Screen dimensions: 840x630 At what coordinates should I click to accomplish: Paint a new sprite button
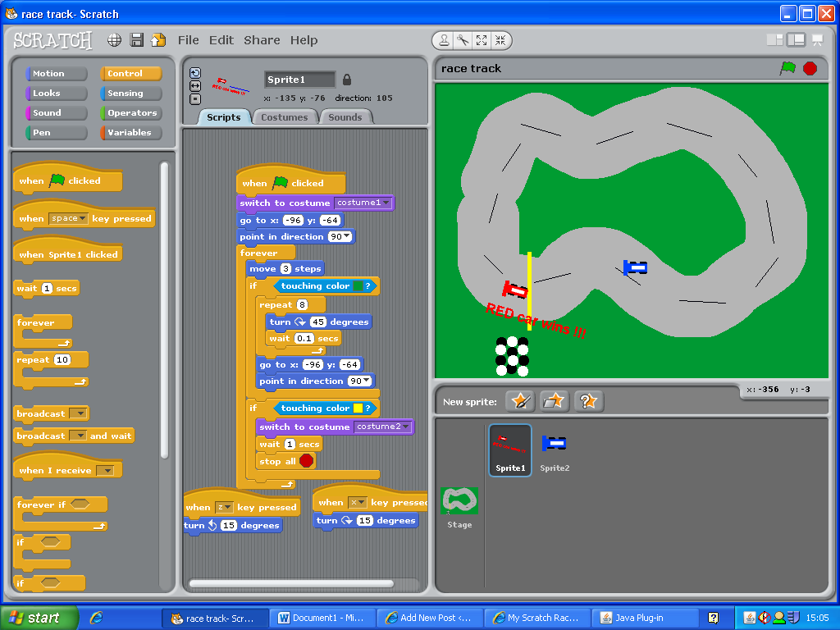(x=520, y=401)
